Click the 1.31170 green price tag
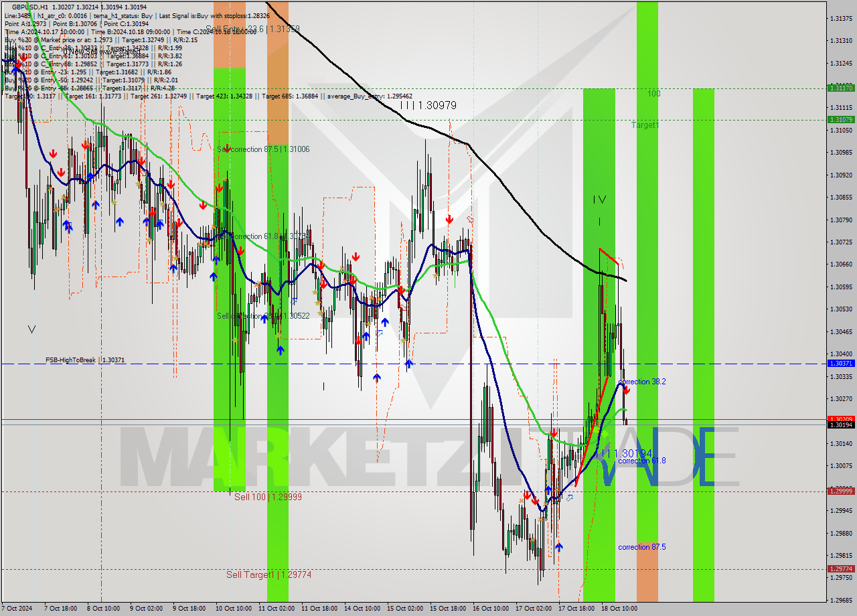This screenshot has width=857, height=616. [x=841, y=88]
